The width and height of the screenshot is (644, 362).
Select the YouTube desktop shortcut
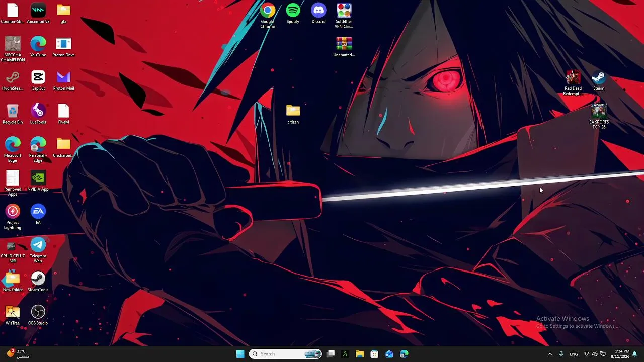tap(38, 47)
